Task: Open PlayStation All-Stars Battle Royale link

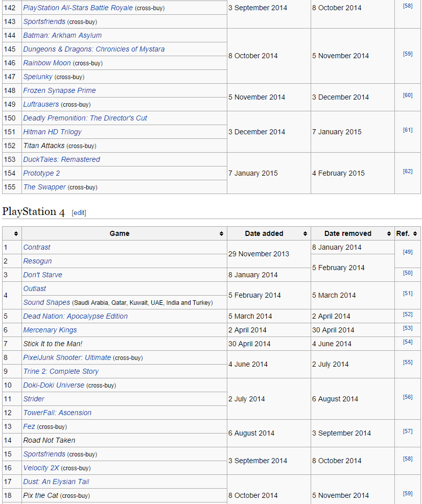Action: [78, 8]
